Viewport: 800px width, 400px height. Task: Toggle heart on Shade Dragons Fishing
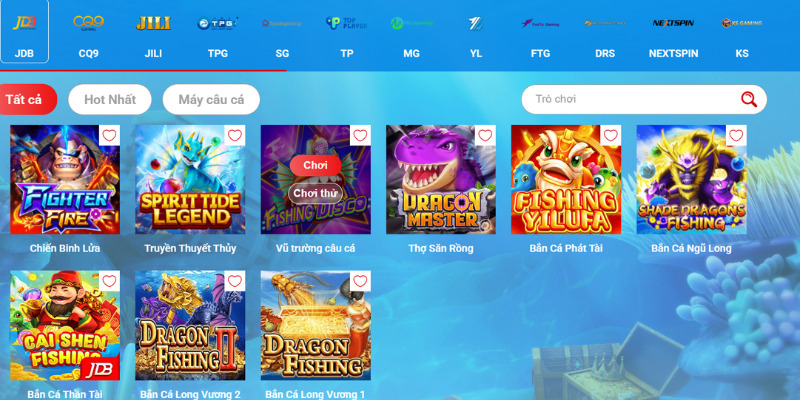(736, 135)
